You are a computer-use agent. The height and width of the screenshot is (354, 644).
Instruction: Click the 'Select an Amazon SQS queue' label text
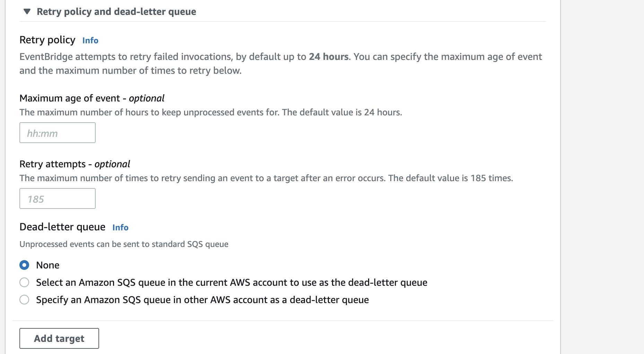pos(231,283)
